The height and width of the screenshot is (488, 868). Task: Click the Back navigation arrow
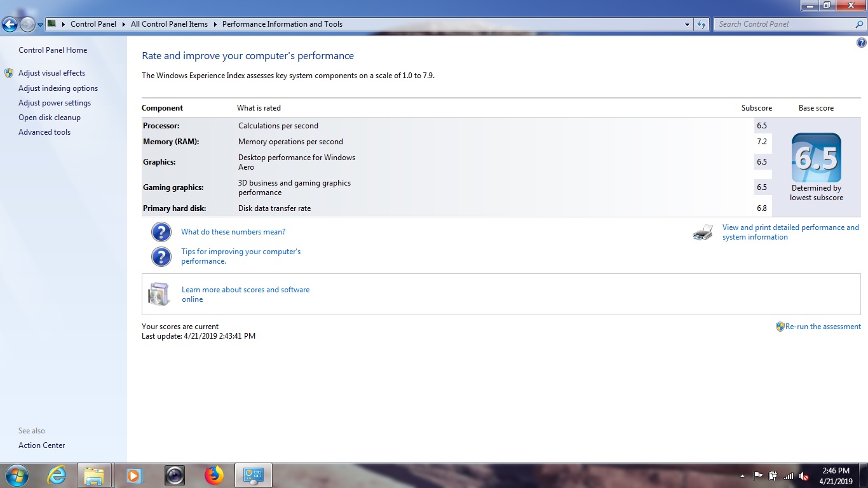pos(10,25)
